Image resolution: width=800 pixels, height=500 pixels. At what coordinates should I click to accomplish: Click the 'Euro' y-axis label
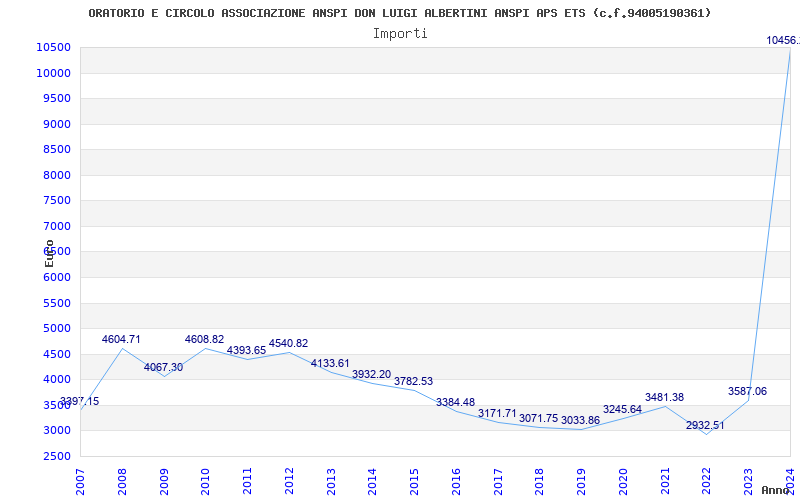[x=49, y=254]
